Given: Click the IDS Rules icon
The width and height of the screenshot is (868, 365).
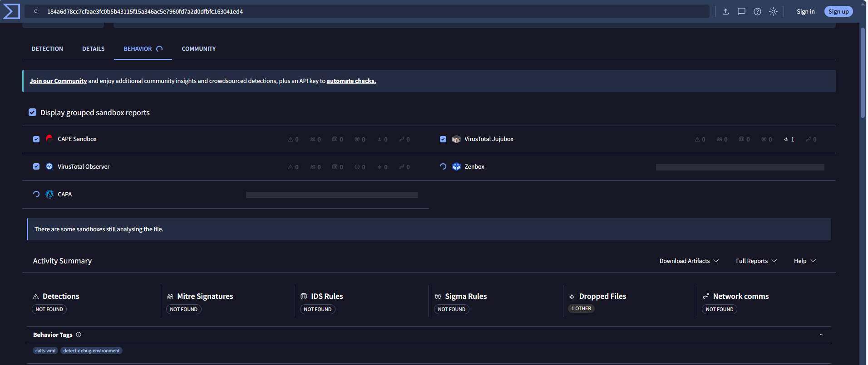Looking at the screenshot, I should 304,296.
